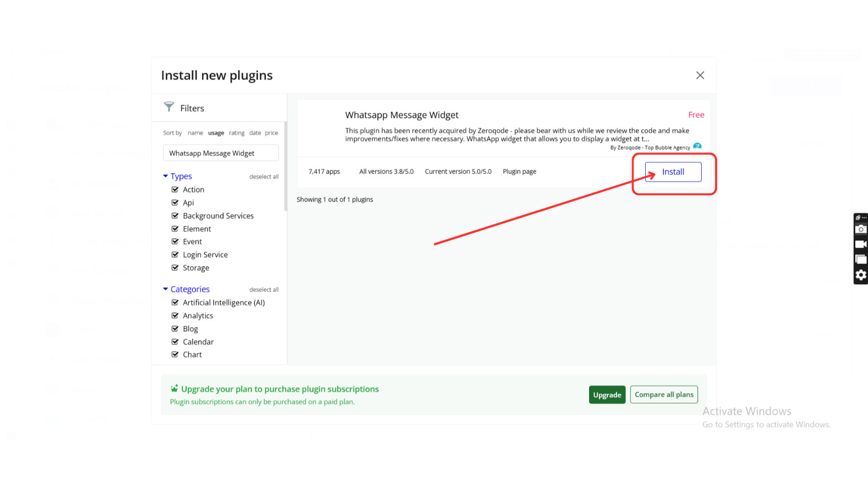This screenshot has width=868, height=489.
Task: Sort plugins by name
Action: [195, 133]
